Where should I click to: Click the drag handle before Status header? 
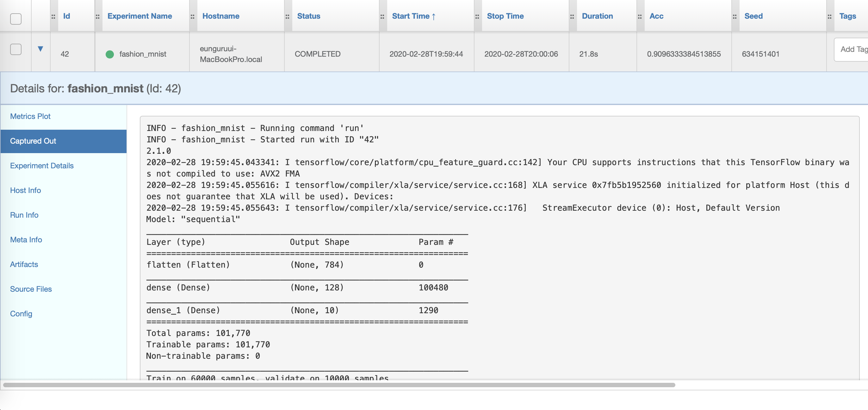[x=288, y=16]
